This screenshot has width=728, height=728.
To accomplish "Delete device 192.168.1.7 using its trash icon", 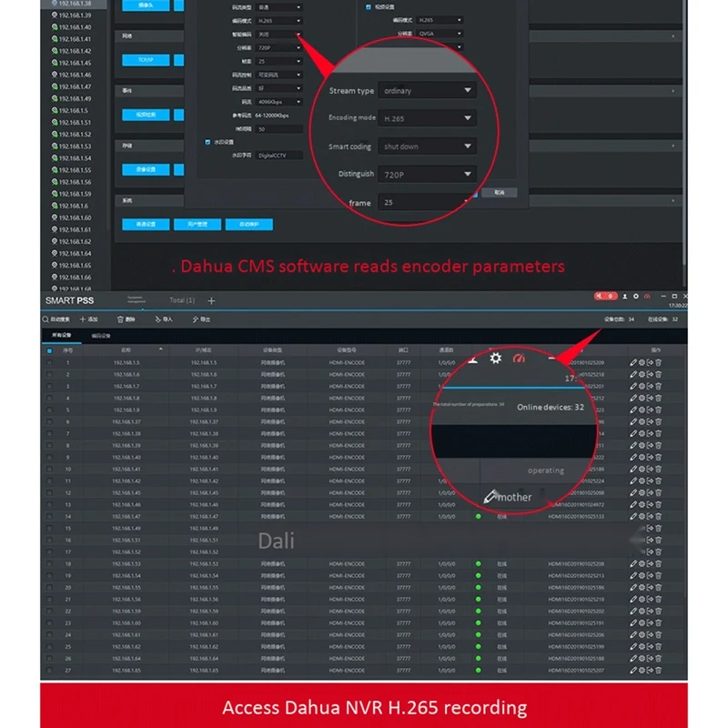I will coord(658,386).
